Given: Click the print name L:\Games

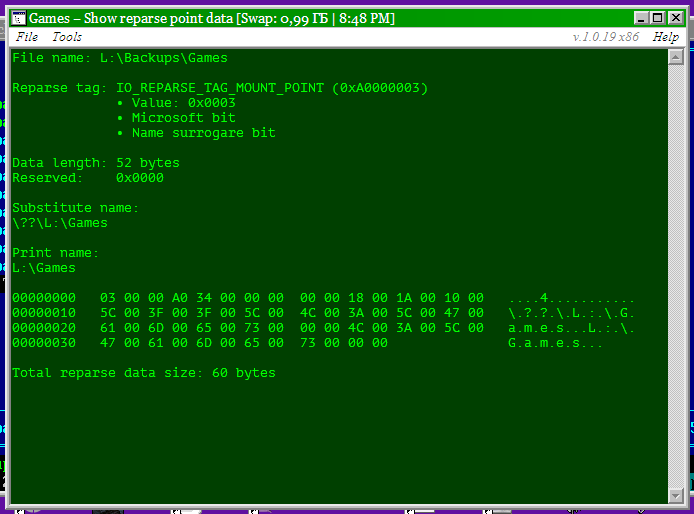Looking at the screenshot, I should tap(44, 268).
